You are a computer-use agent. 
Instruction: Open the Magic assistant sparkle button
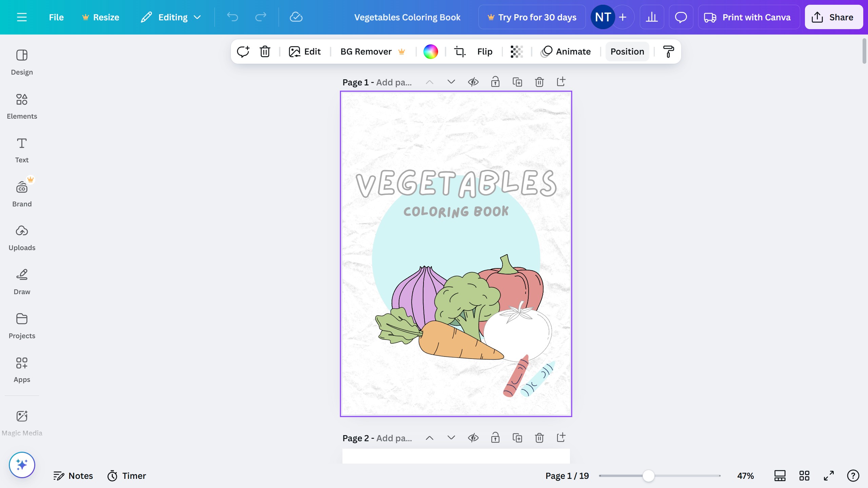pos(22,465)
